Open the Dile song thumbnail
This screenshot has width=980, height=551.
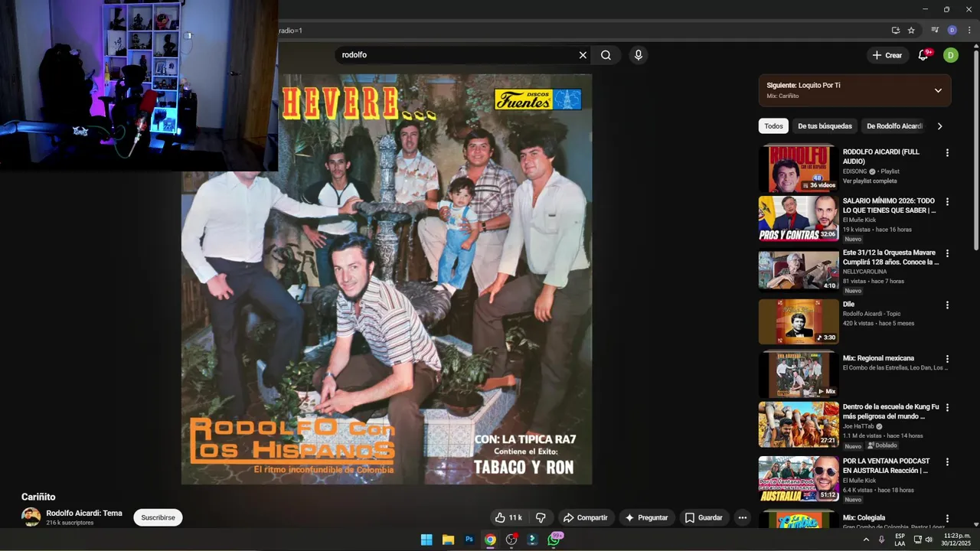pyautogui.click(x=799, y=321)
